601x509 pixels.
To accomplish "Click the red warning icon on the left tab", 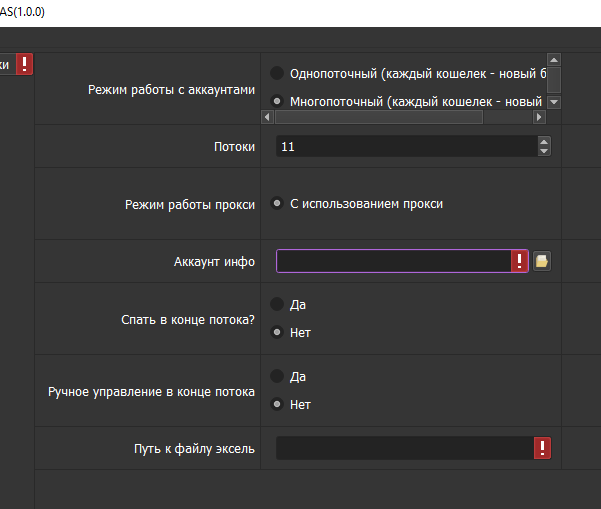I will click(24, 64).
